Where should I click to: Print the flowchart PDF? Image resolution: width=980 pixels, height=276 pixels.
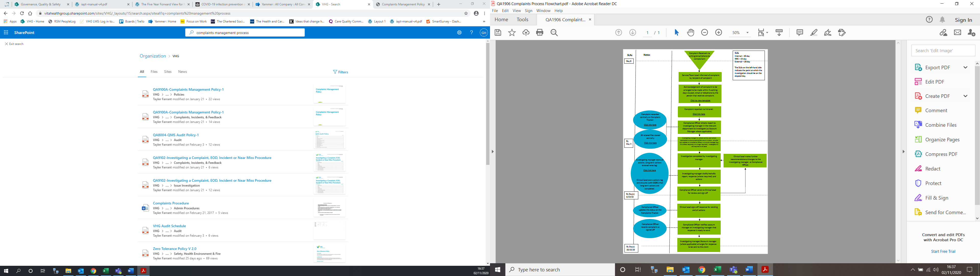[x=540, y=33]
